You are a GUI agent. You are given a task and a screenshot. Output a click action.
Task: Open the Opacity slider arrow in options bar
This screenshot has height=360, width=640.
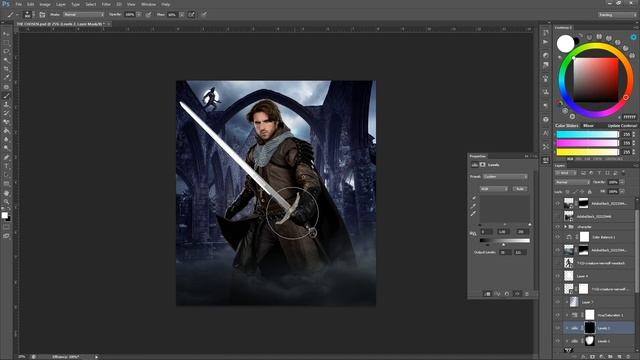tap(139, 15)
